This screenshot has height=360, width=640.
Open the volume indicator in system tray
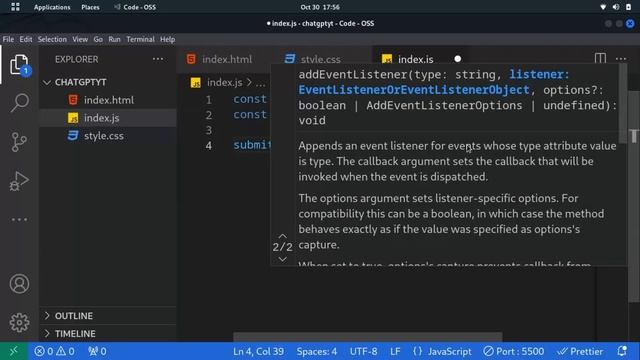(x=616, y=7)
